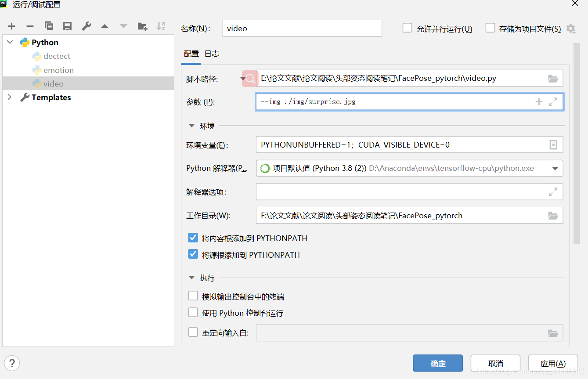Screen dimensions: 588x379
Task: Add a new configuration with plus icon
Action: click(11, 26)
